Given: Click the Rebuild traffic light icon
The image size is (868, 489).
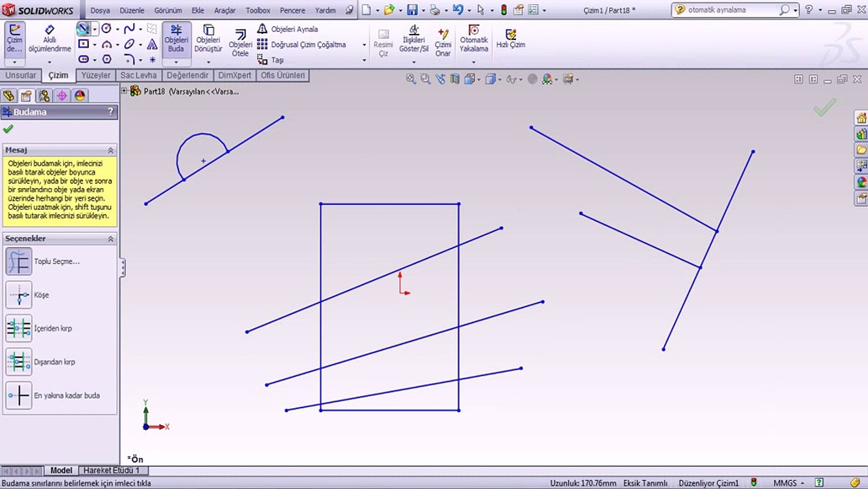Looking at the screenshot, I should point(503,10).
